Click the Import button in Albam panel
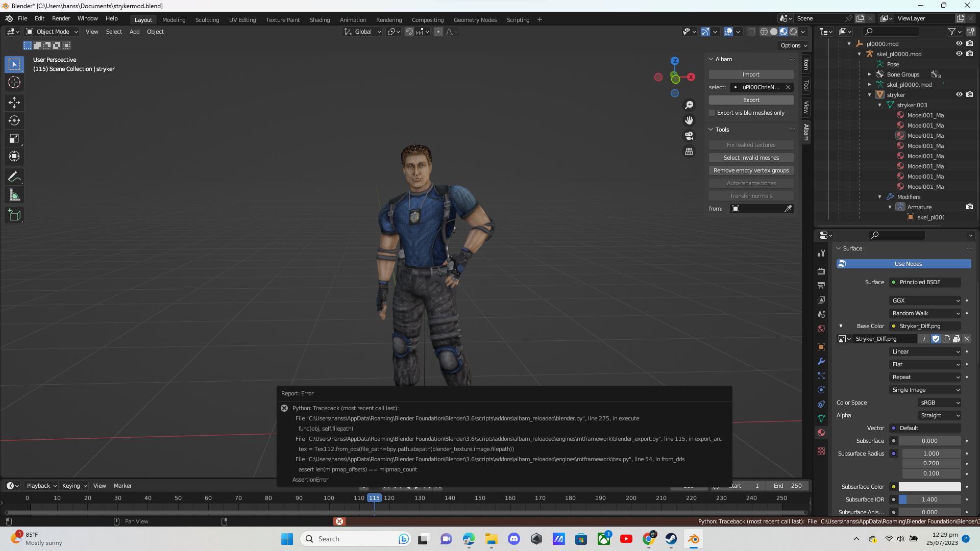 (751, 74)
